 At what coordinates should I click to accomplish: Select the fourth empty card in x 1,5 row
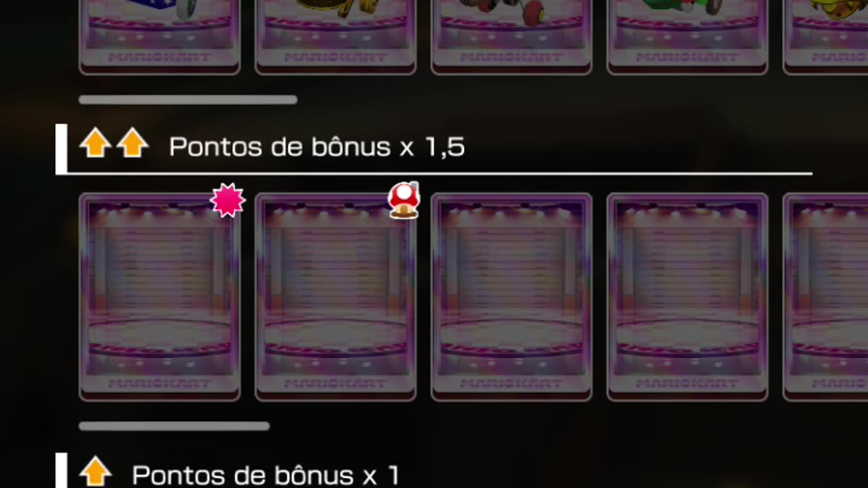(688, 297)
